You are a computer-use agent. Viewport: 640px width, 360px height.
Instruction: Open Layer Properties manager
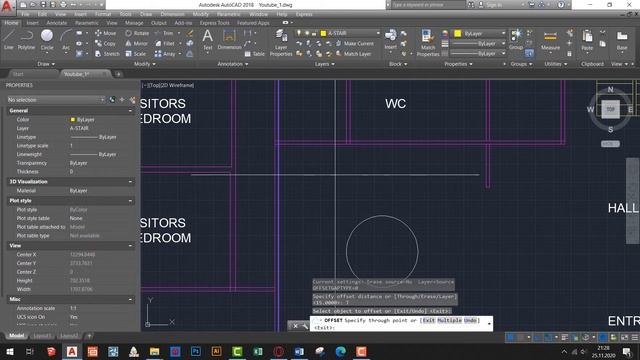[x=281, y=43]
